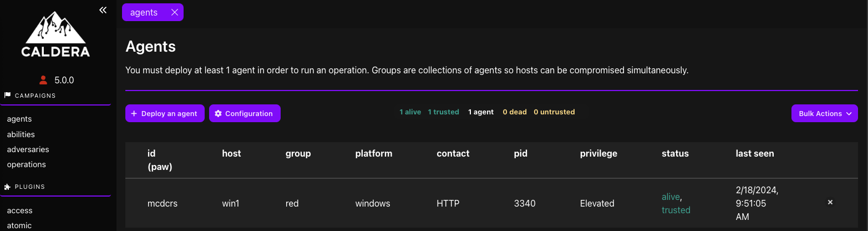Click the 1 trusted counter
This screenshot has height=231, width=868.
(443, 112)
